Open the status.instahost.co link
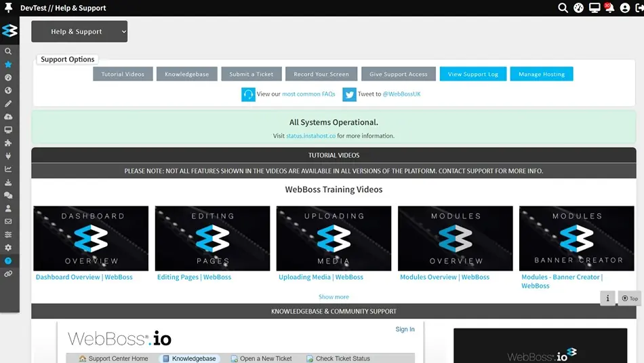The image size is (644, 363). [x=310, y=136]
